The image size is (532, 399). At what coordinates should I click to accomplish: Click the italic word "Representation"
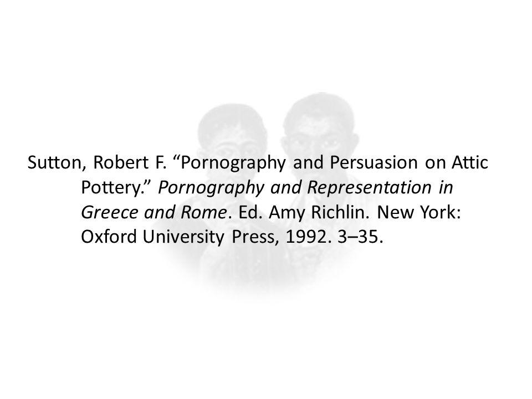pos(369,188)
